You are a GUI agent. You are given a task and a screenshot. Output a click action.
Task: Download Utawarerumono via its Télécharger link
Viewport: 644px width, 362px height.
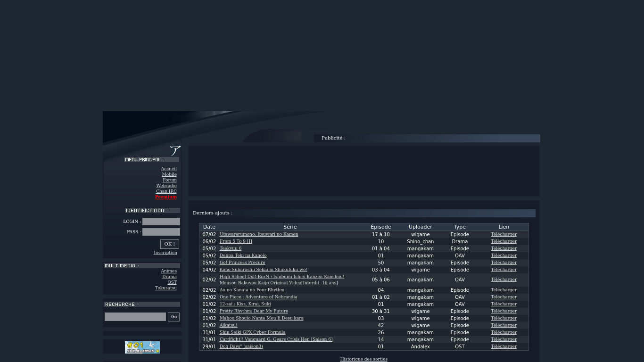click(x=504, y=234)
